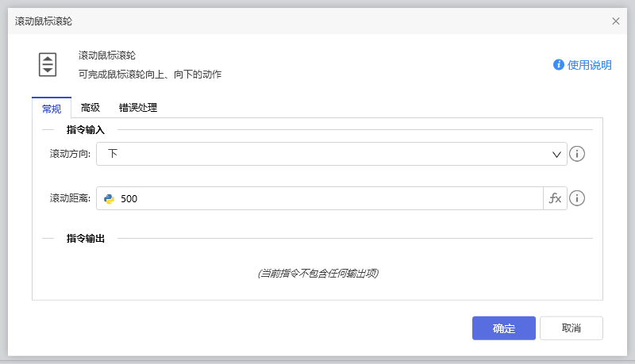Viewport: 635px width, 364px height.
Task: Click the blue info icon beside 使用说明
Action: coord(559,65)
